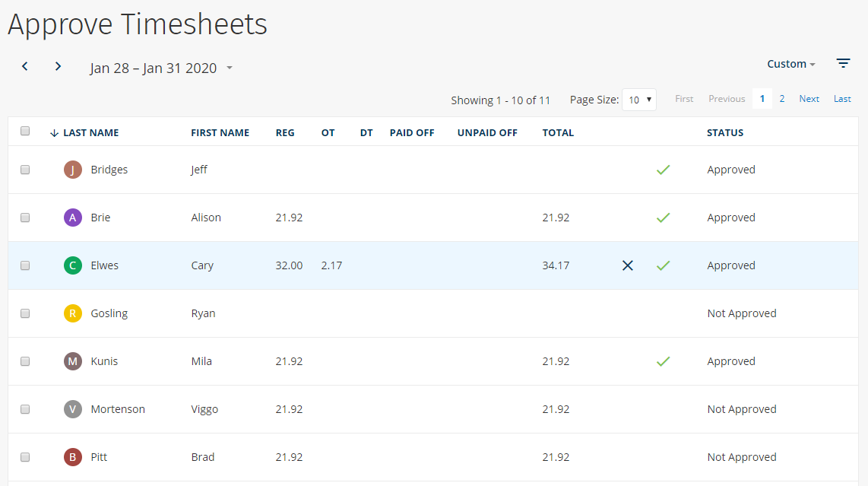This screenshot has width=868, height=486.
Task: Go to next week with right chevron
Action: click(x=58, y=66)
